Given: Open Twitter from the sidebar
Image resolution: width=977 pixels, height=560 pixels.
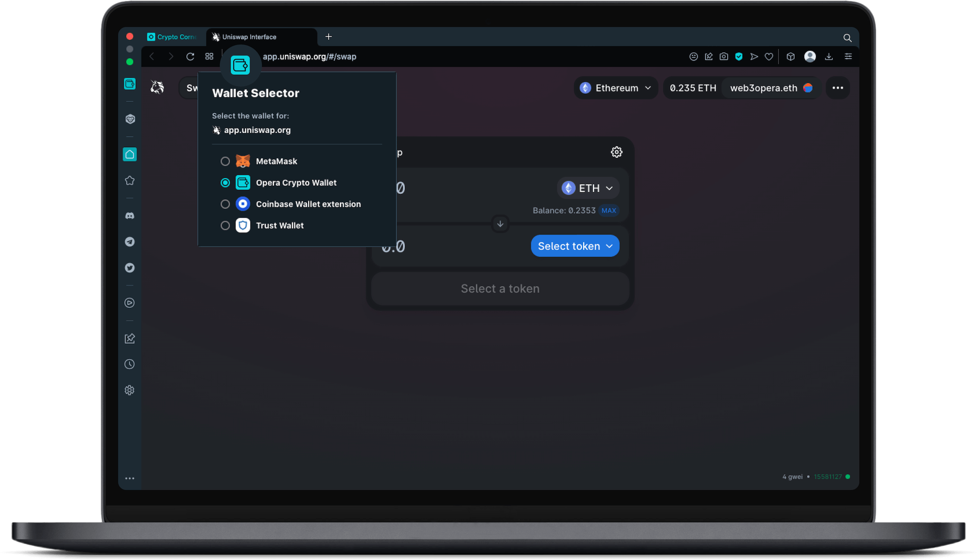Looking at the screenshot, I should point(130,268).
